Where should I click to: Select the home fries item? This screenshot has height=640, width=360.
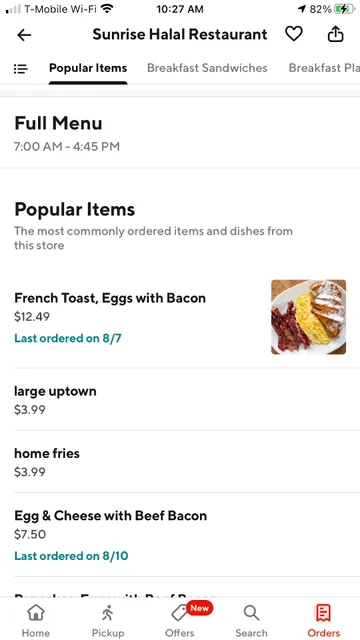(180, 462)
